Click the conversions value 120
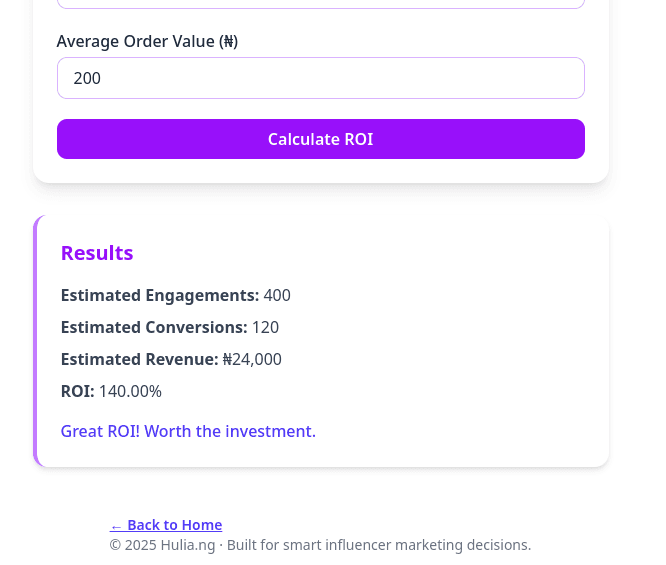This screenshot has width=666, height=565. point(265,327)
